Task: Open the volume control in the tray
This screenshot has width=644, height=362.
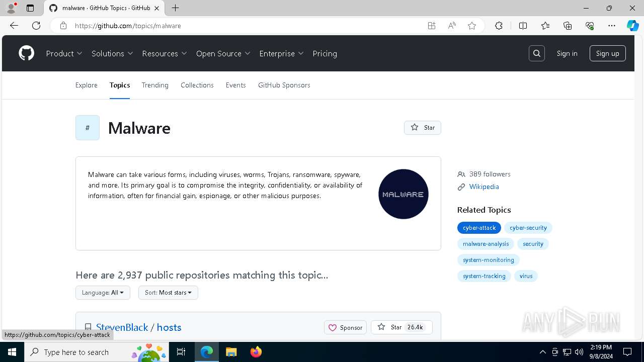Action: (579, 352)
